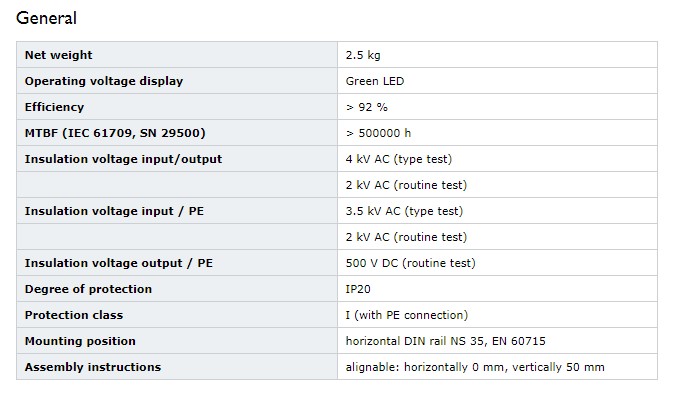Select the Efficiency row label
The width and height of the screenshot is (674, 399).
[54, 107]
